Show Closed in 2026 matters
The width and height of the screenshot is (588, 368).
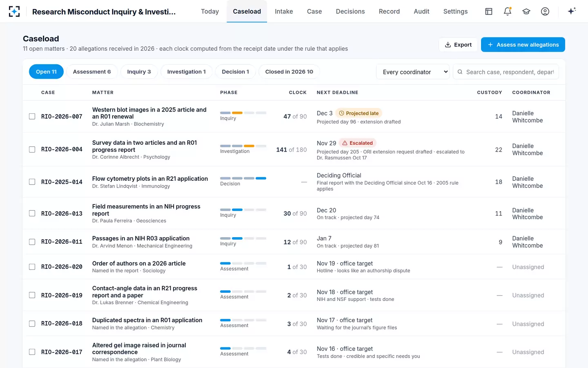(x=289, y=72)
